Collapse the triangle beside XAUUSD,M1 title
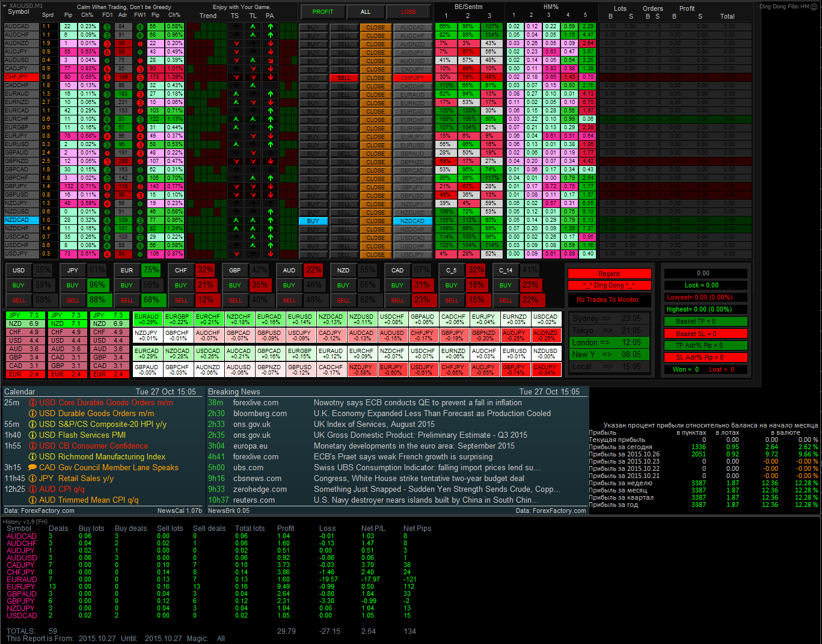The width and height of the screenshot is (822, 644). tap(5, 5)
